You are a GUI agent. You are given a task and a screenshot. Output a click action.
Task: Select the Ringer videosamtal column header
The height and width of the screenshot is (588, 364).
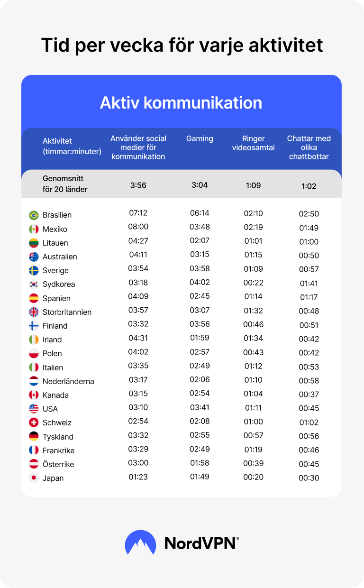click(254, 143)
